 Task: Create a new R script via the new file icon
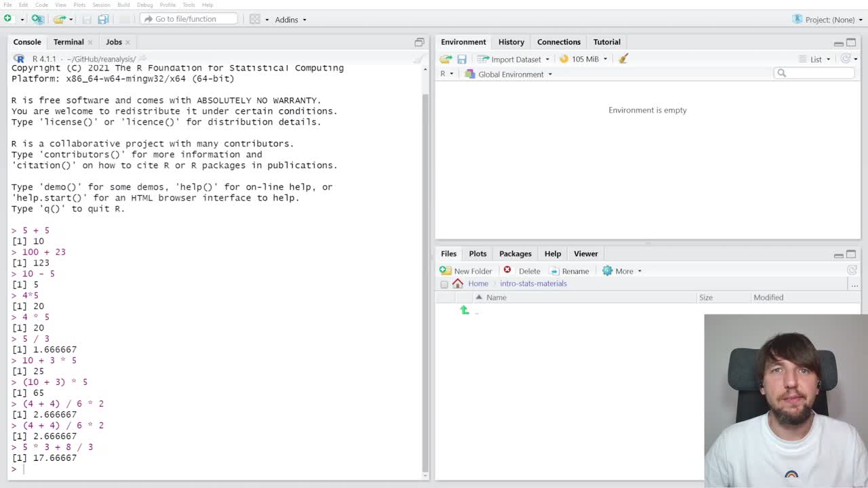tap(7, 18)
